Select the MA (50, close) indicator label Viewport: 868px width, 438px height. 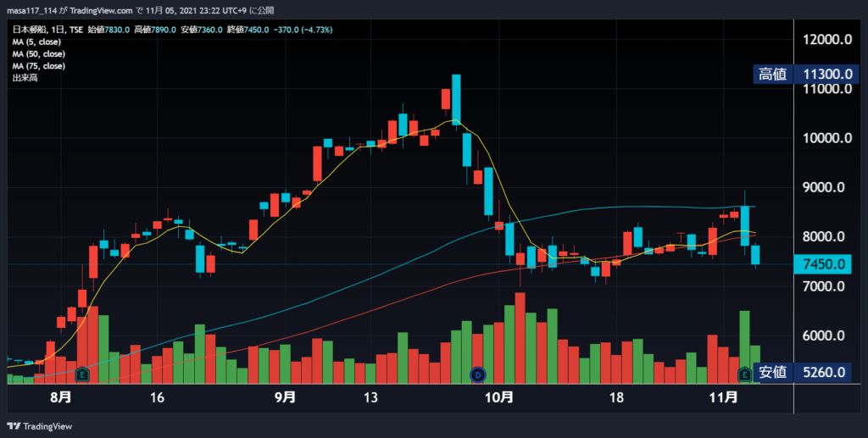tap(39, 54)
